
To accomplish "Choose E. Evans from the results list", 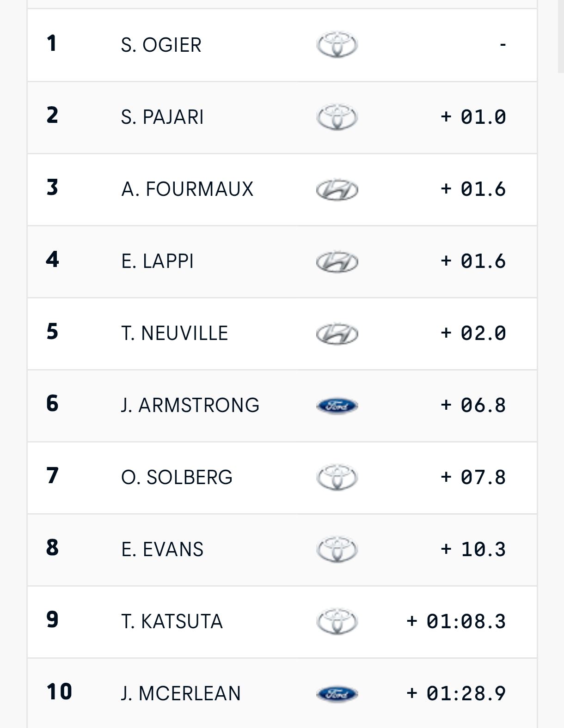I will [x=162, y=550].
